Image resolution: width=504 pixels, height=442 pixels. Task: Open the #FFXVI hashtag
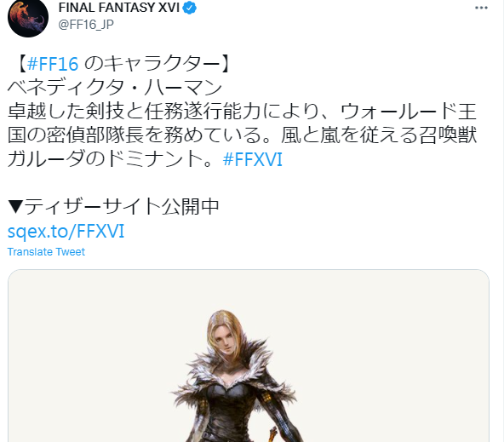click(x=253, y=159)
